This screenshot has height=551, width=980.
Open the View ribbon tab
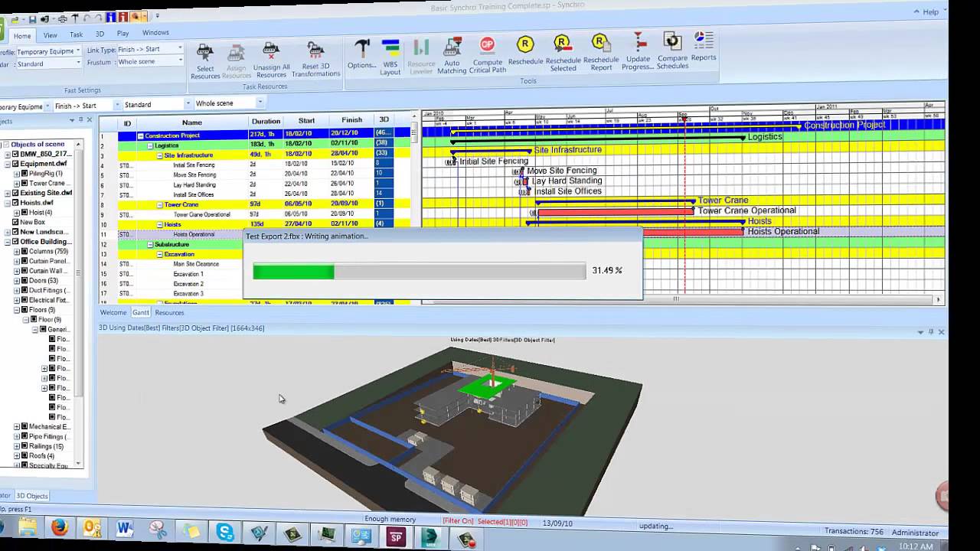pos(50,35)
